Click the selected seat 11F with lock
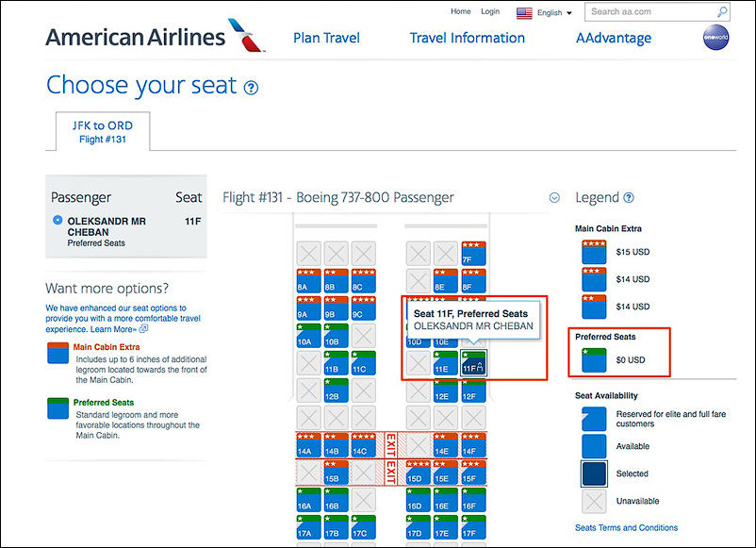 coord(474,363)
